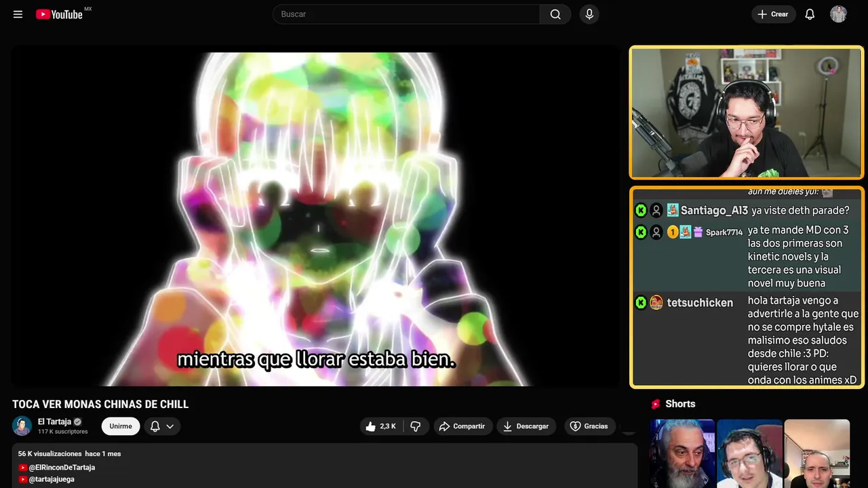This screenshot has width=868, height=488.
Task: Open the middle Shorts thumbnail
Action: click(x=749, y=453)
